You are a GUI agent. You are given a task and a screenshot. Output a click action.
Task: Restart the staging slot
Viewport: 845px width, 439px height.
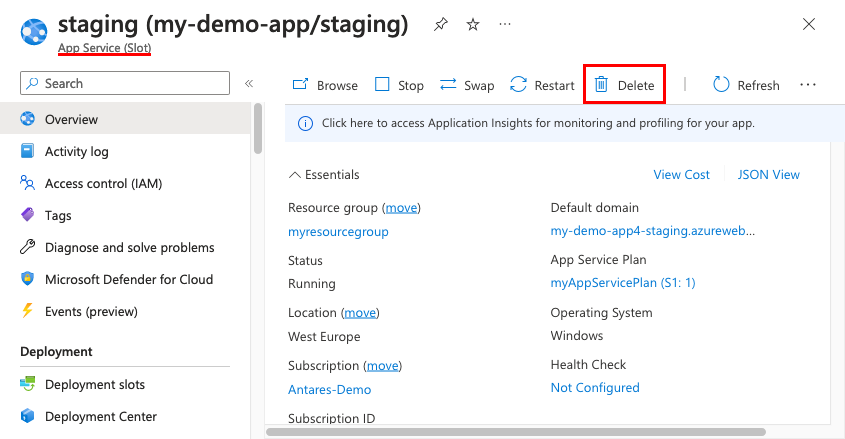coord(542,85)
